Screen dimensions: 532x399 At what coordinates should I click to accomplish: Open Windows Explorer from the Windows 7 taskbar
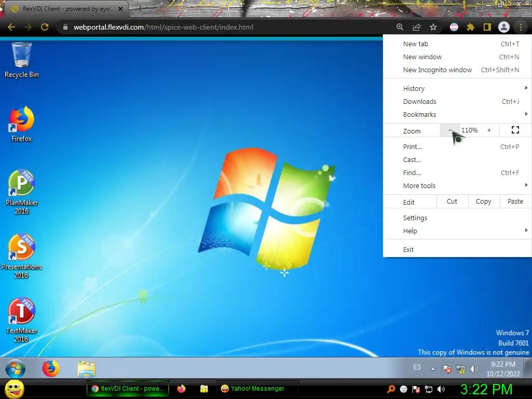pos(86,369)
